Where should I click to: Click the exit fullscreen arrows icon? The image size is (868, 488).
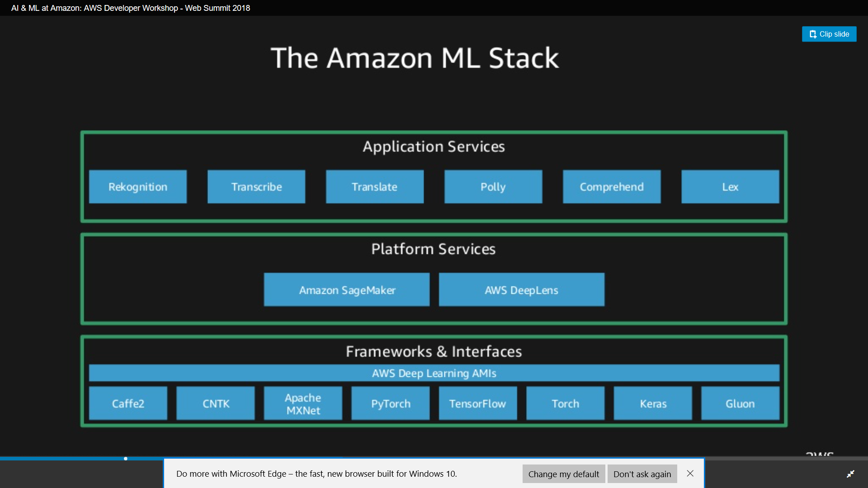[850, 474]
